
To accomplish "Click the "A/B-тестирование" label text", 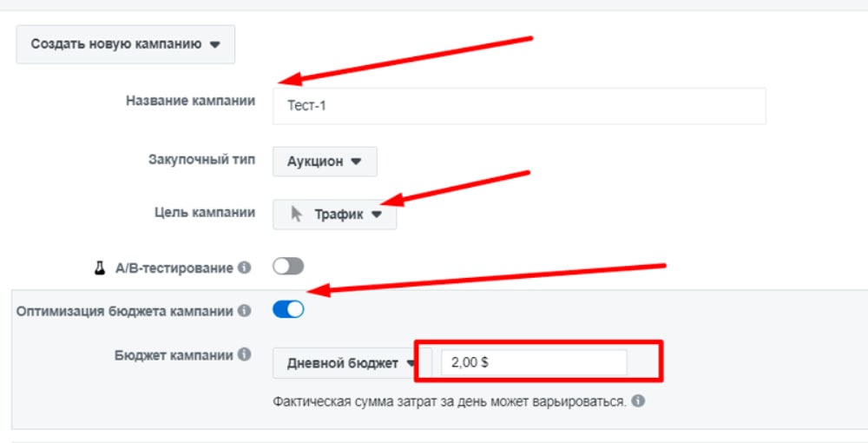I will (174, 268).
